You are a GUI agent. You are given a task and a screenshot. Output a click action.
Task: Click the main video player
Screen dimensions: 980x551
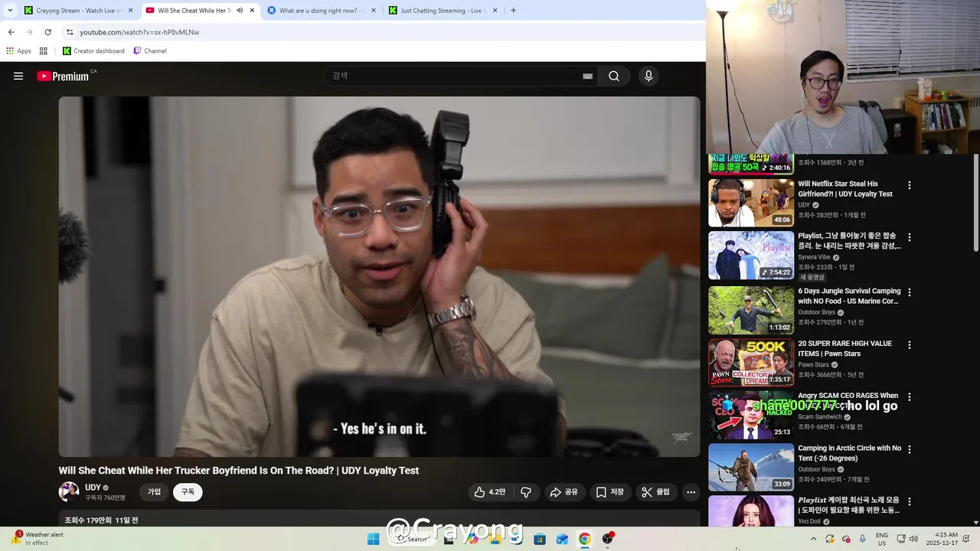pyautogui.click(x=379, y=276)
